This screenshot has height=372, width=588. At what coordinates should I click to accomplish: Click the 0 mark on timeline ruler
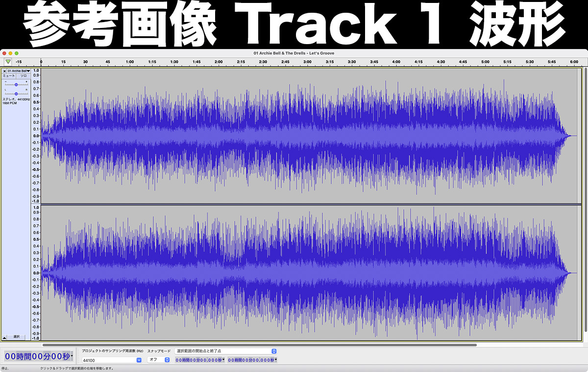41,62
